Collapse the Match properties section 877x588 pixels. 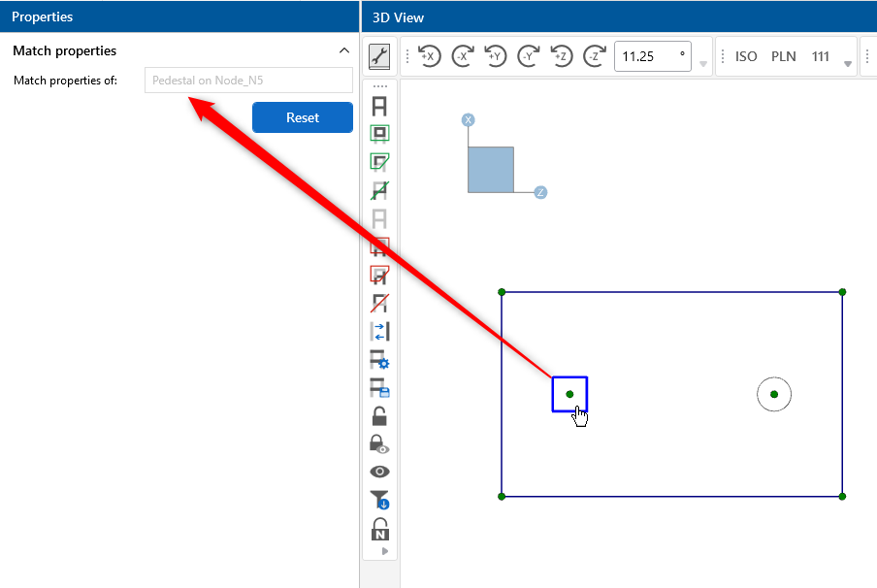click(x=343, y=50)
